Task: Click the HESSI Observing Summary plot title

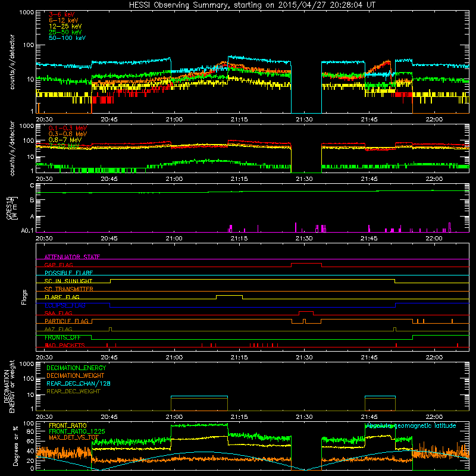Action: (x=252, y=5)
